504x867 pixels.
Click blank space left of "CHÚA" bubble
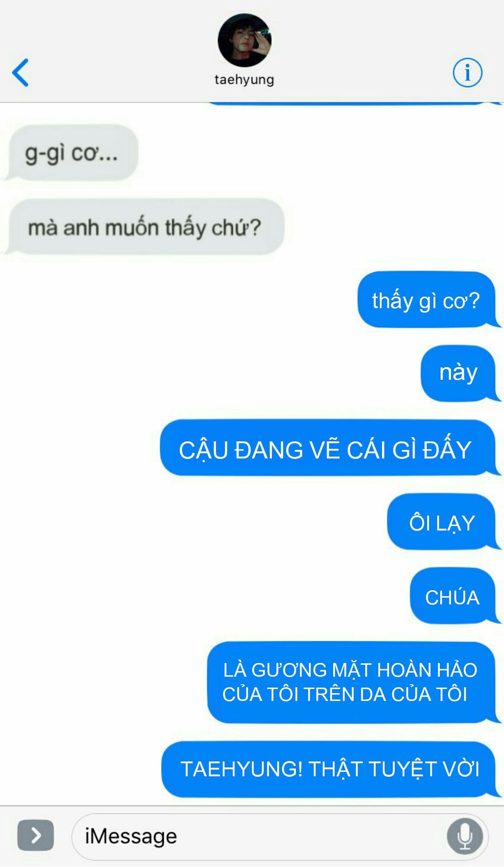[x=203, y=596]
